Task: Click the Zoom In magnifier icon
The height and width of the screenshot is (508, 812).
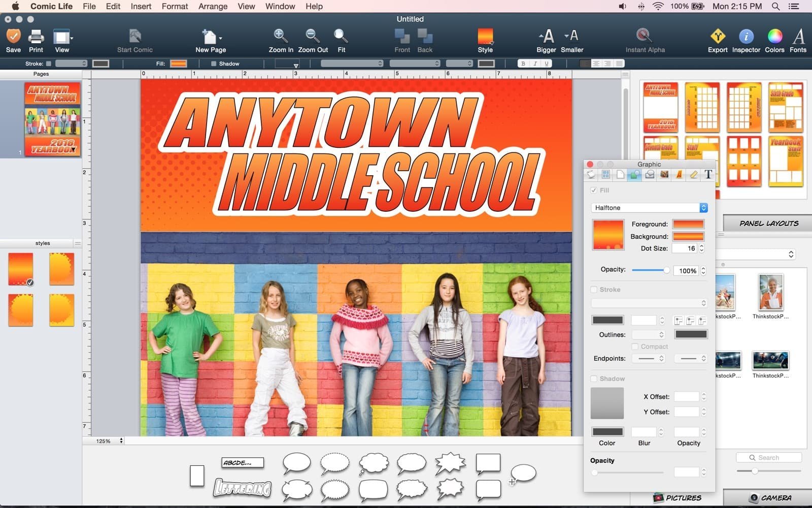Action: pos(280,36)
